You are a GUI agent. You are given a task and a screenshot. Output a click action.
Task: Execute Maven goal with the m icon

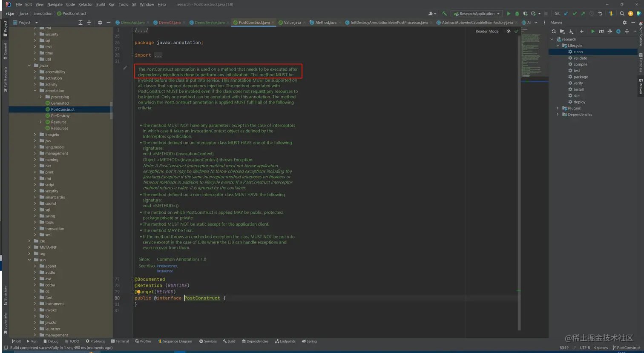pyautogui.click(x=601, y=32)
